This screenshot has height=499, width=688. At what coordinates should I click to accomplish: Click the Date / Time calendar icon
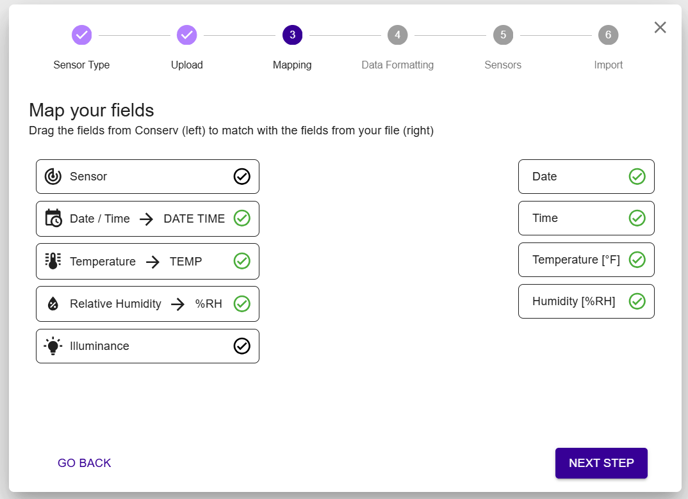[53, 219]
